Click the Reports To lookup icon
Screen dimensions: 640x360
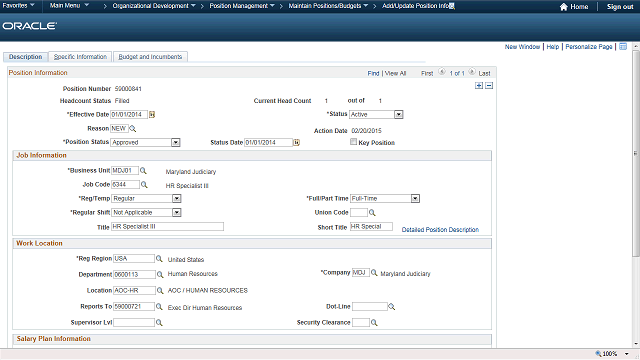tap(159, 307)
